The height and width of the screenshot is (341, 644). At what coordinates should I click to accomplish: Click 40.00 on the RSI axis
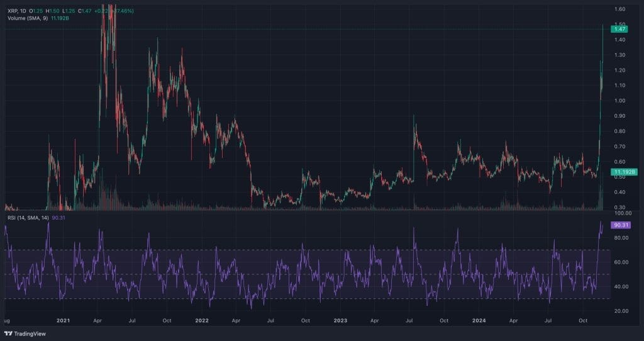point(621,287)
